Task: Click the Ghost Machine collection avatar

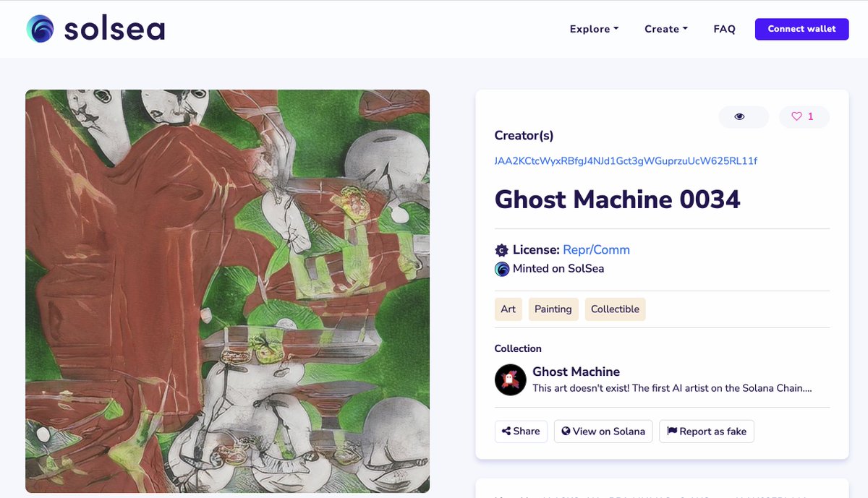Action: pyautogui.click(x=510, y=379)
